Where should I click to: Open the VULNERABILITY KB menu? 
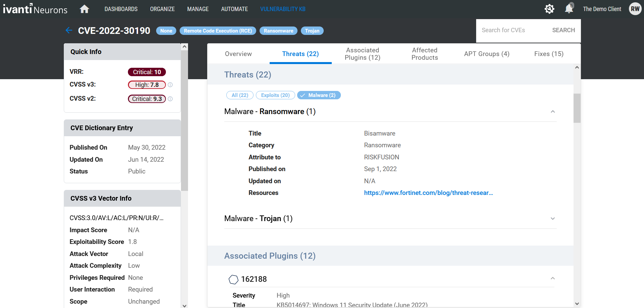pyautogui.click(x=283, y=9)
